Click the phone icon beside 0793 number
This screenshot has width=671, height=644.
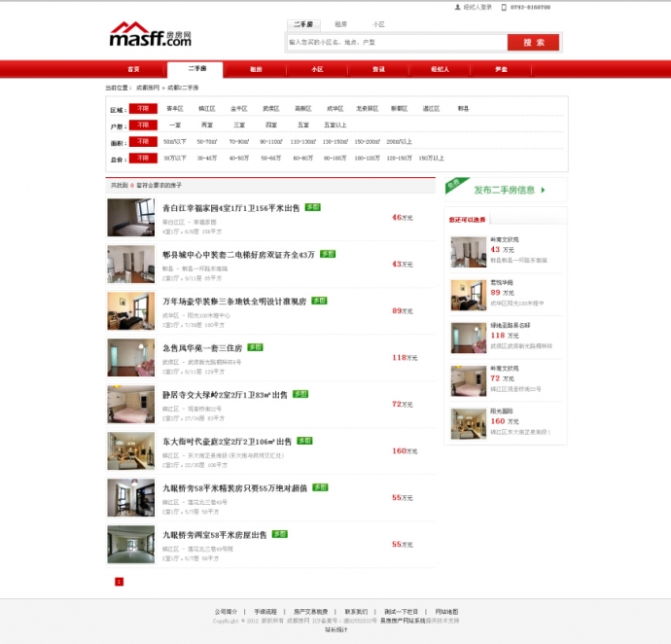504,7
